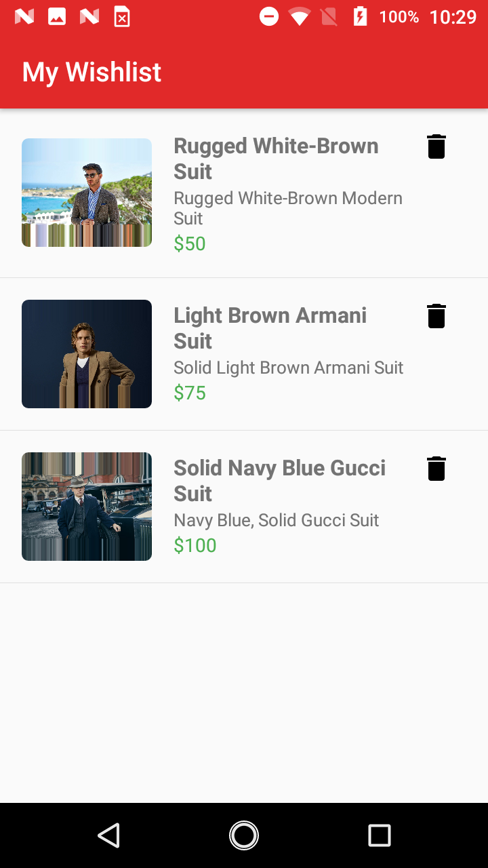Tap the battery charging status icon
488x868 pixels.
[x=360, y=16]
